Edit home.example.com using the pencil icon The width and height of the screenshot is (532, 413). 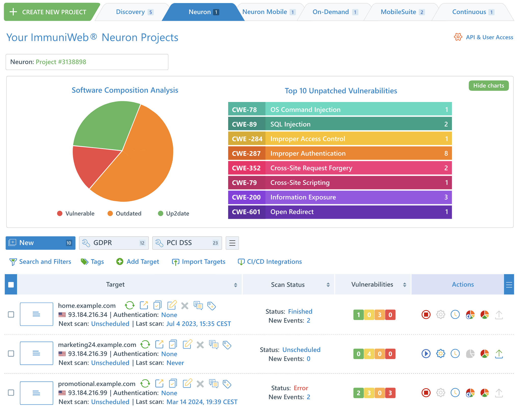pos(172,305)
